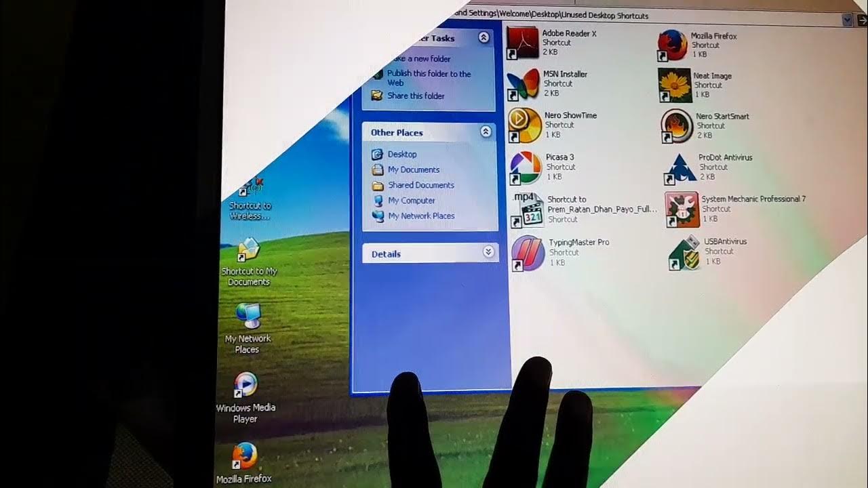Viewport: 868px width, 488px height.
Task: Click the MSN Installer butterfly icon
Action: pos(523,85)
